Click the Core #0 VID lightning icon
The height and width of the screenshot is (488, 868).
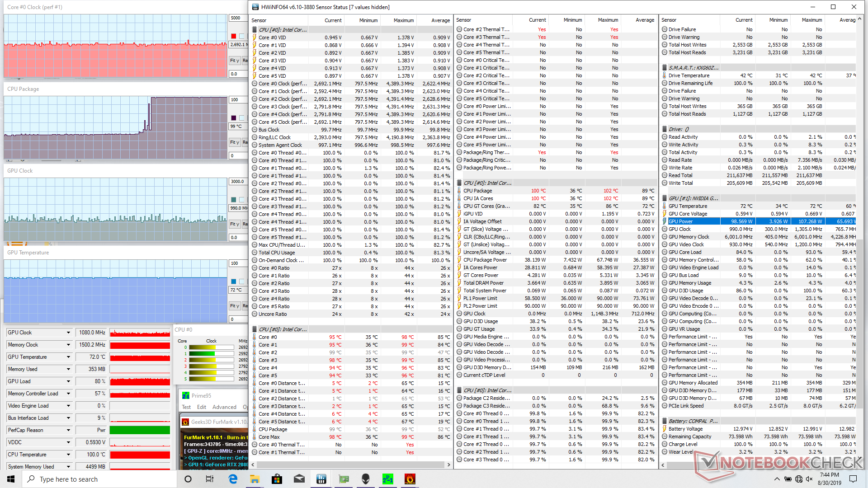click(x=255, y=38)
